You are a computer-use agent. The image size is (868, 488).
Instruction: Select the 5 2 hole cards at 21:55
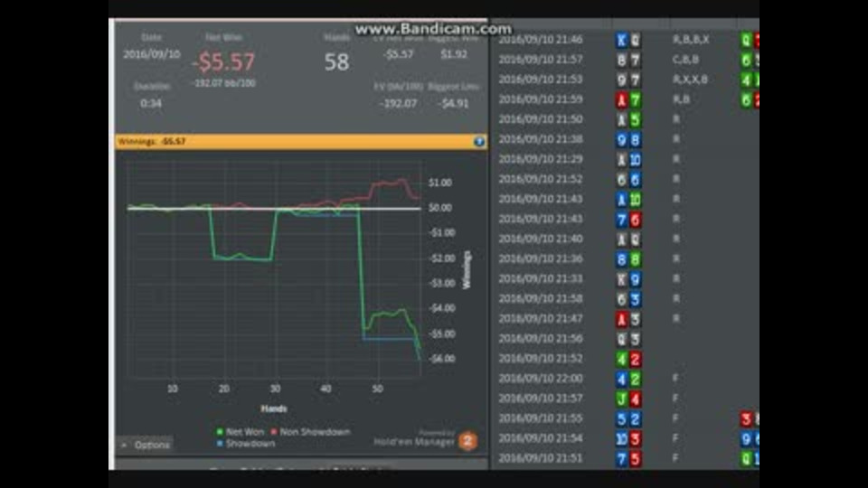(x=628, y=418)
